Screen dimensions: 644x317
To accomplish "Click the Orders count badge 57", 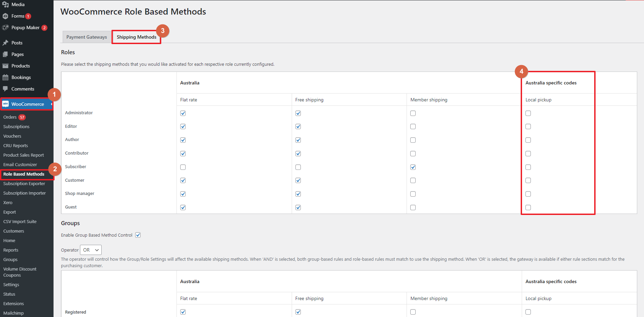I will coord(22,117).
